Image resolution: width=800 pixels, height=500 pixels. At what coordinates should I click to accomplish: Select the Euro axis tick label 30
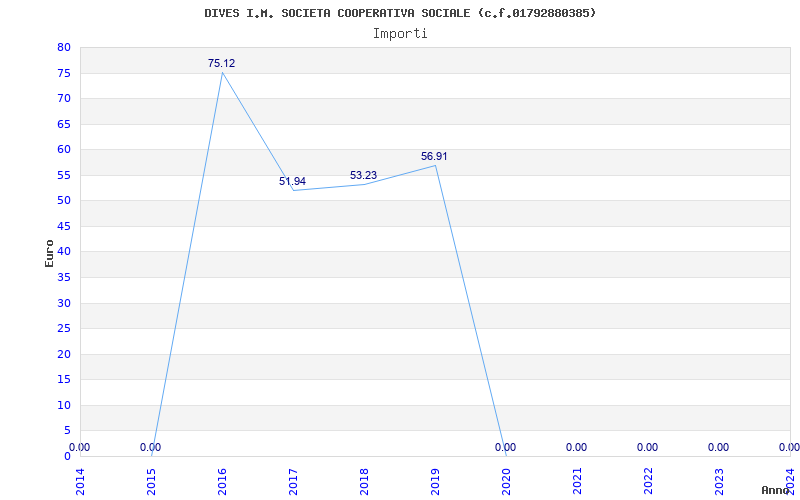[64, 303]
